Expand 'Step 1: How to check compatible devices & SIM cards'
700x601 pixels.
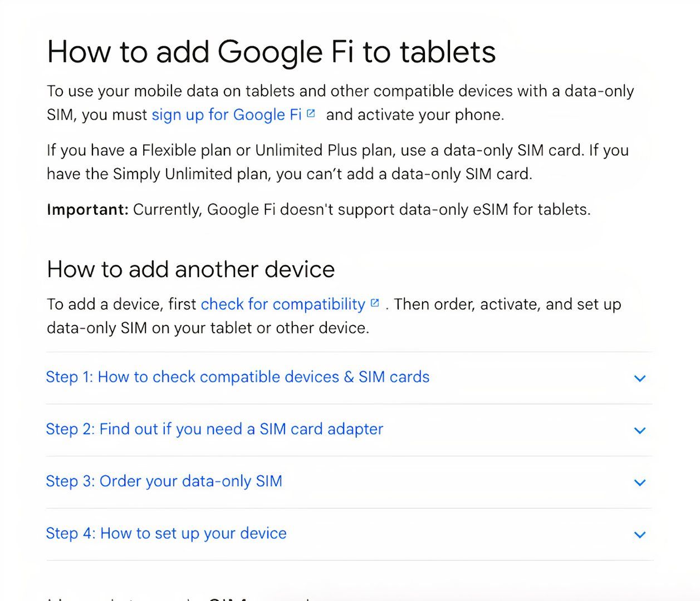(238, 377)
